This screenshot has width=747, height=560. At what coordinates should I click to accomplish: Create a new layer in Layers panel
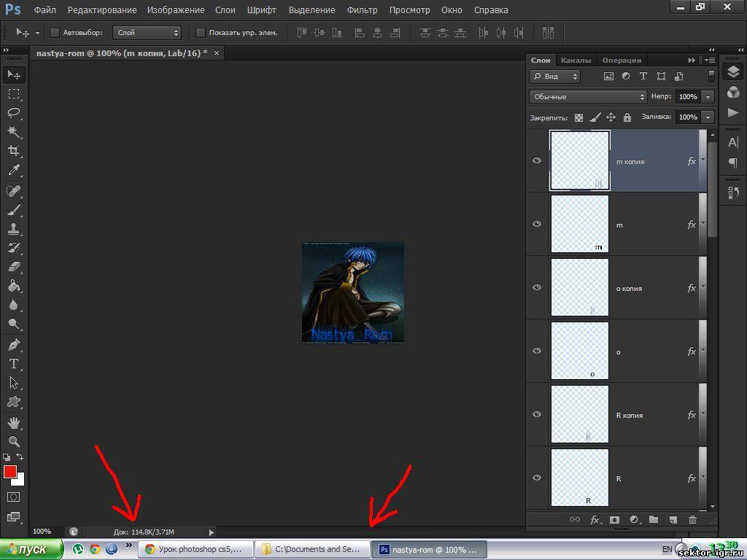click(x=673, y=519)
